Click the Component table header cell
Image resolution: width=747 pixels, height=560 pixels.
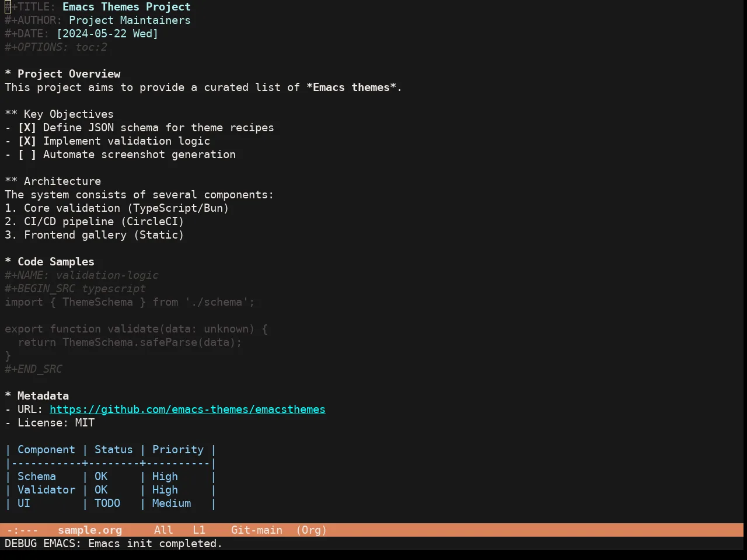(46, 450)
